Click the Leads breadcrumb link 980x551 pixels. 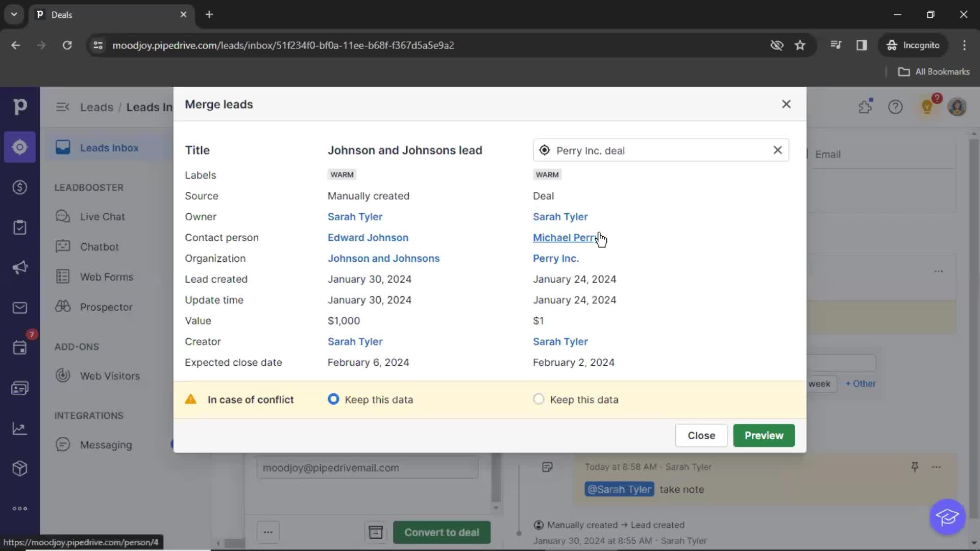coord(96,107)
